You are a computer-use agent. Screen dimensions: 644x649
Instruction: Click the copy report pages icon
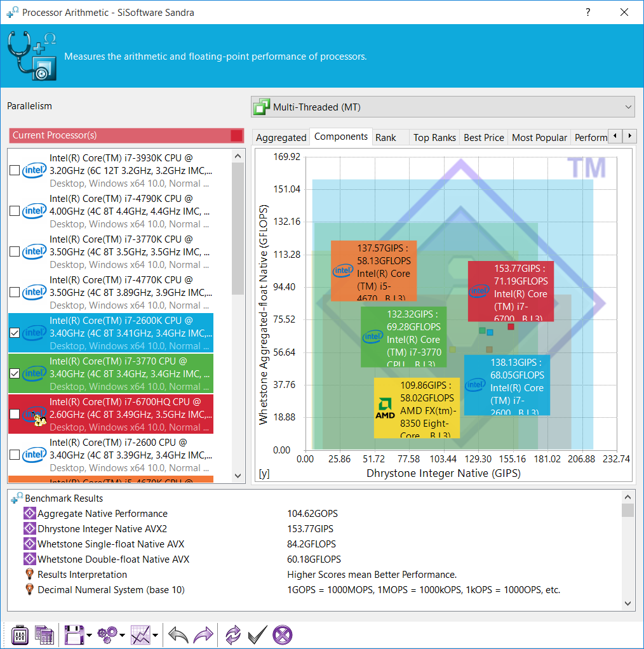[x=44, y=634]
